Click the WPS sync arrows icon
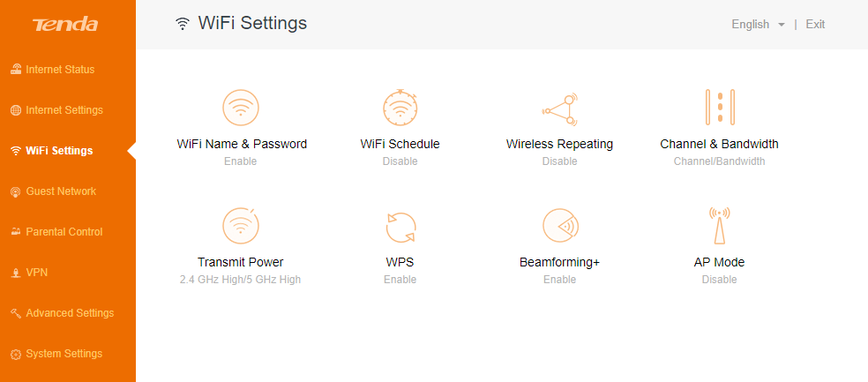The height and width of the screenshot is (382, 868). click(400, 227)
